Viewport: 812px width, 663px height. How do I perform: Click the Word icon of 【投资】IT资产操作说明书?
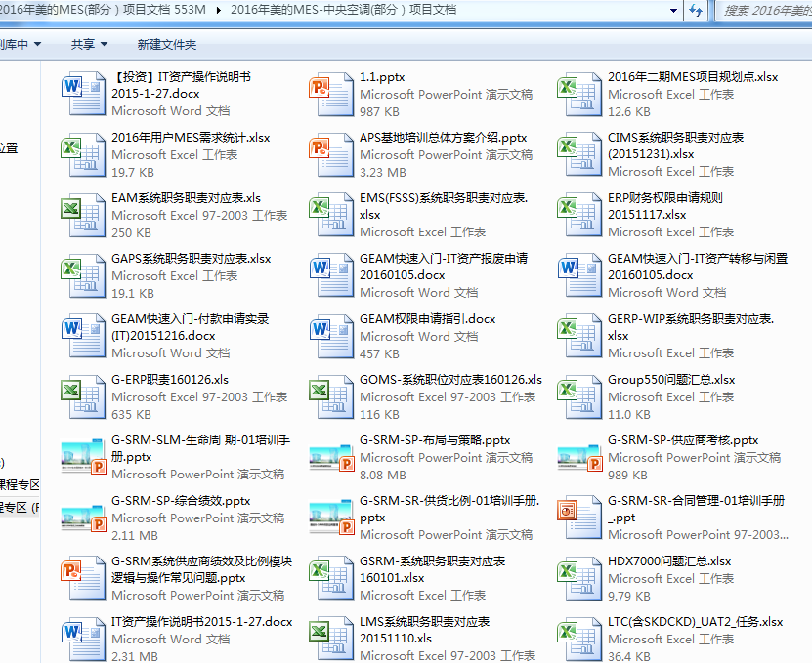[x=83, y=94]
